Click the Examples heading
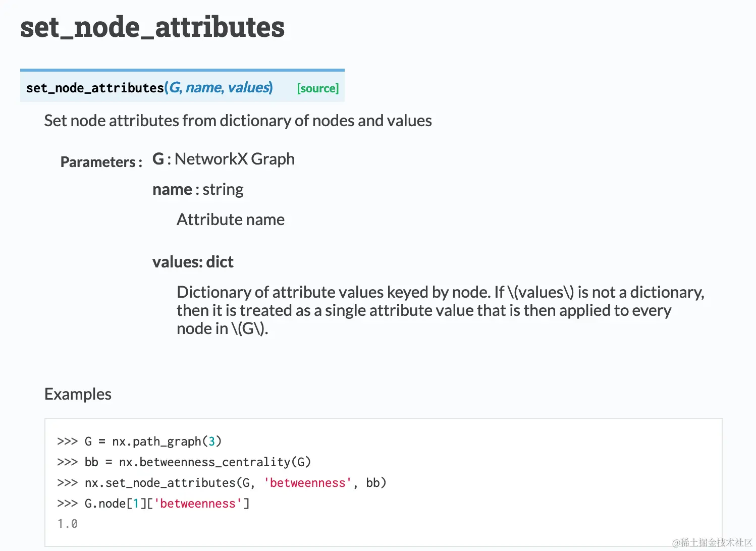756x551 pixels. [78, 394]
